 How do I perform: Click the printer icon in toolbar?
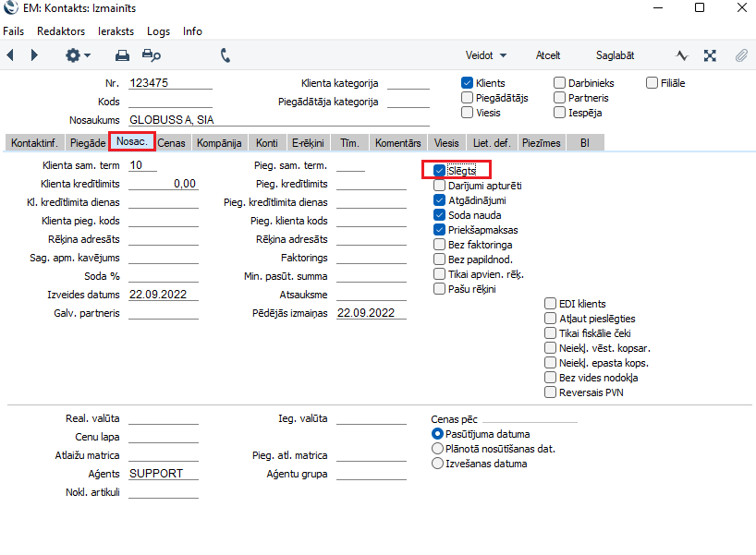coord(122,55)
